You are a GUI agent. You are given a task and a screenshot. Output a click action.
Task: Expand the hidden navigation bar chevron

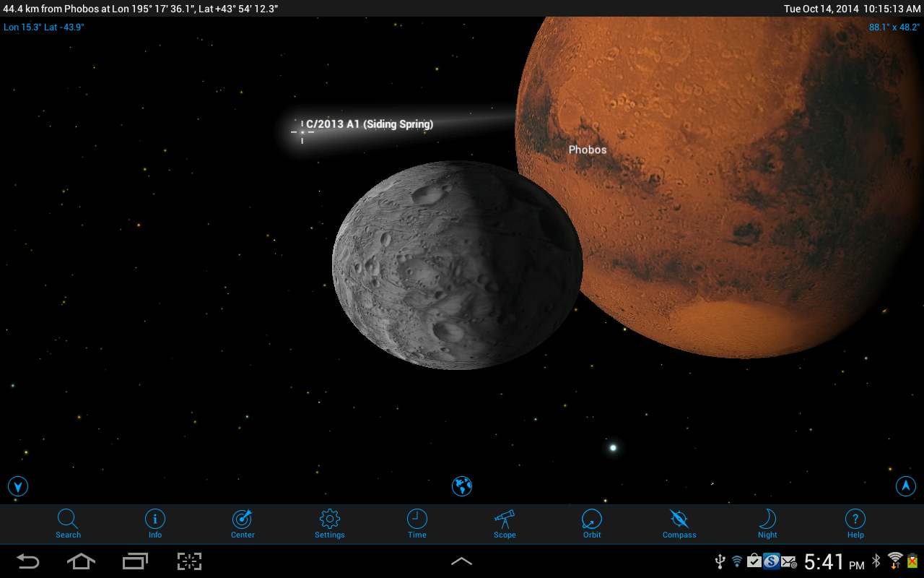pos(461,561)
